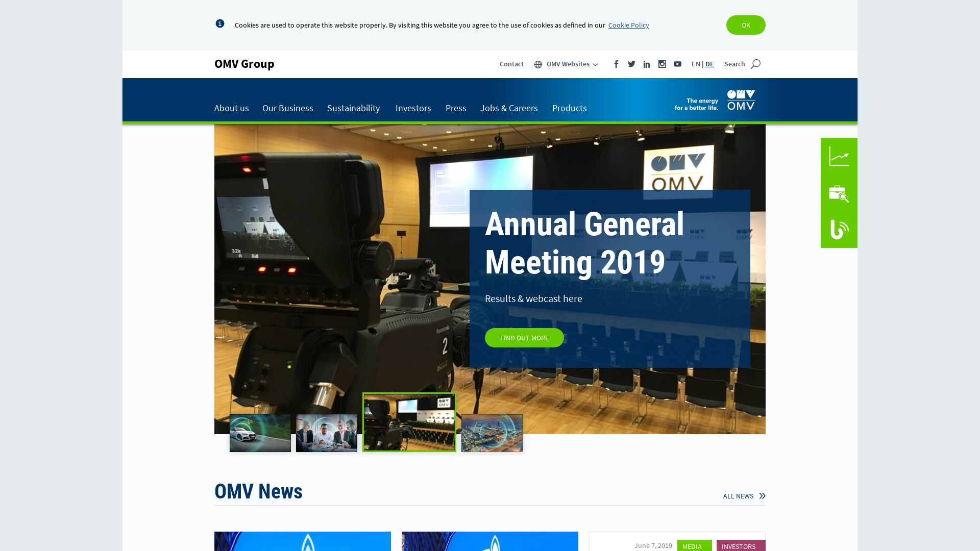Open the YouTube icon link

pyautogui.click(x=677, y=64)
